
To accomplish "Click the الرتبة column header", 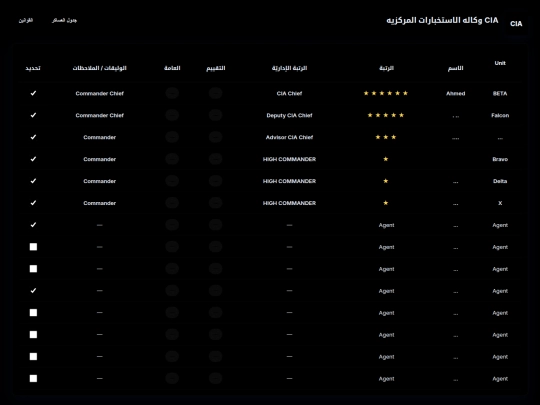I will coord(386,68).
